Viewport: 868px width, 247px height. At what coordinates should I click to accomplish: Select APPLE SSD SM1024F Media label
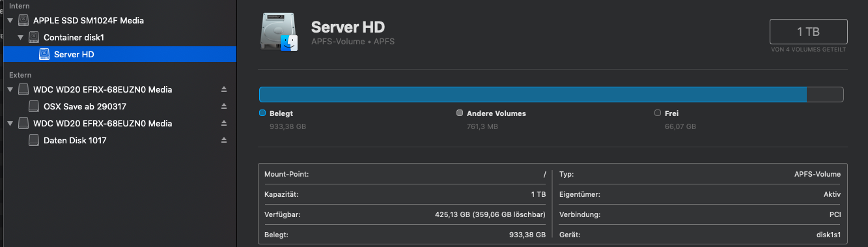[x=89, y=21]
